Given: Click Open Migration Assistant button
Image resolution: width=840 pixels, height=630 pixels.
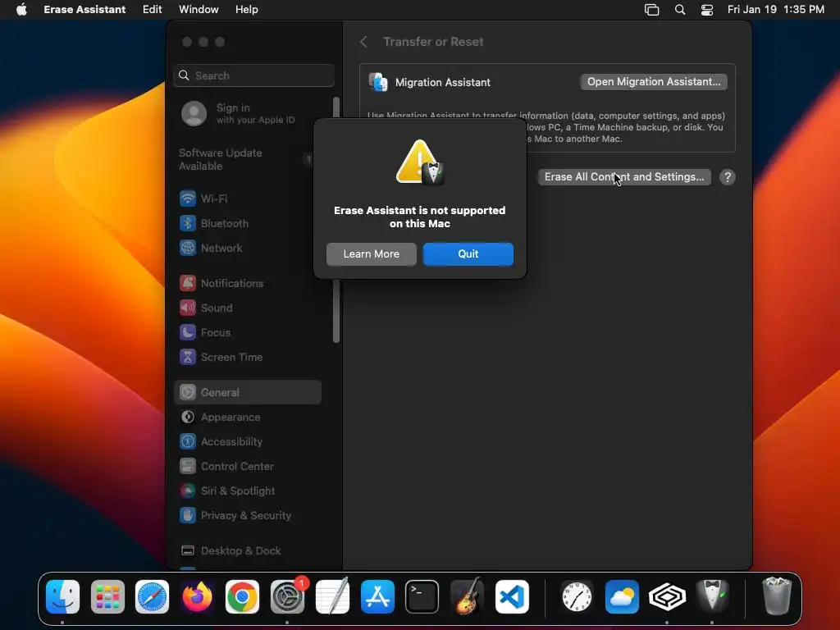Looking at the screenshot, I should point(654,82).
